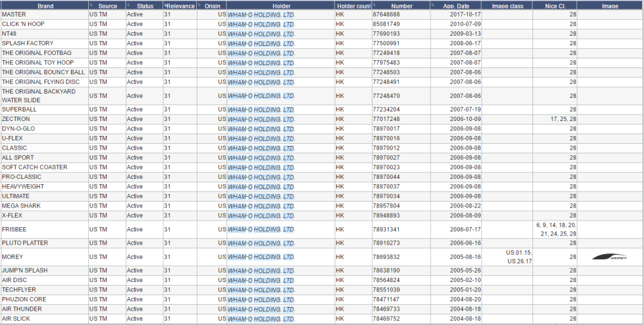Viewport: 644px width, 325px height.
Task: Click trademark number 78931341
Action: 386,229
